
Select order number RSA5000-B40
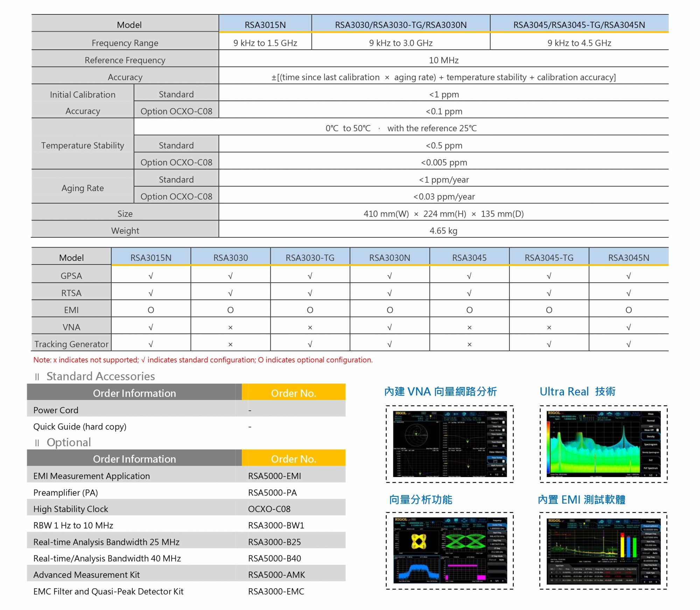coord(274,558)
